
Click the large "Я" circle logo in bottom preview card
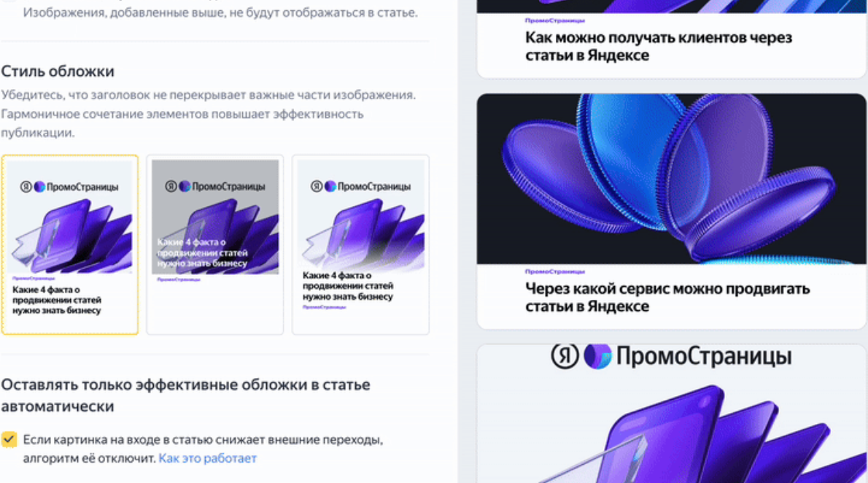pyautogui.click(x=565, y=356)
